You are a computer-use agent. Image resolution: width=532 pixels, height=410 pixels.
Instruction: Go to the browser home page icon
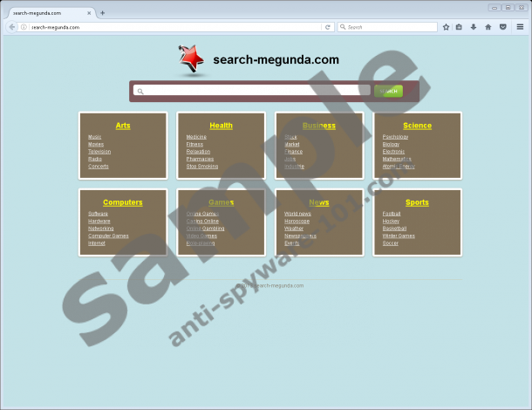(x=488, y=27)
